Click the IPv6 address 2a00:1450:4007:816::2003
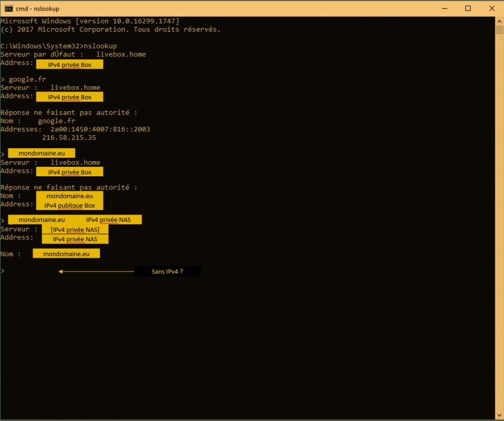Viewport: 504px width, 421px height. pyautogui.click(x=100, y=129)
